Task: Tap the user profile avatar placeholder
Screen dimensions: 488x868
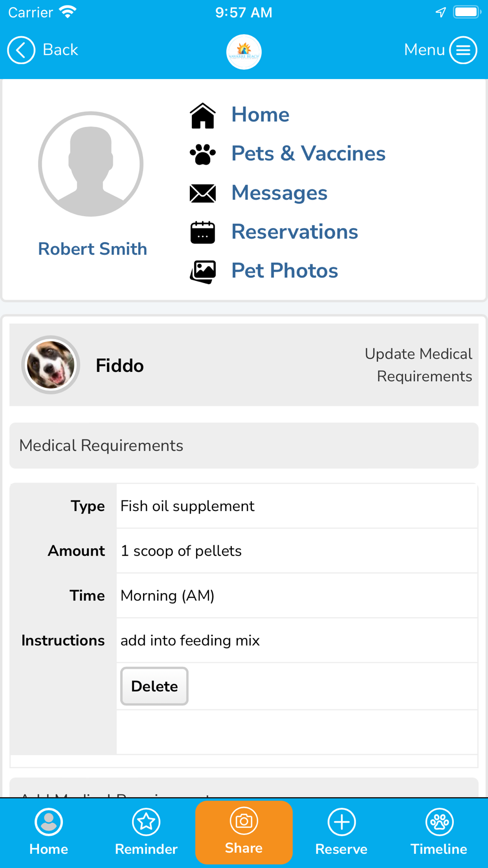Action: click(91, 164)
